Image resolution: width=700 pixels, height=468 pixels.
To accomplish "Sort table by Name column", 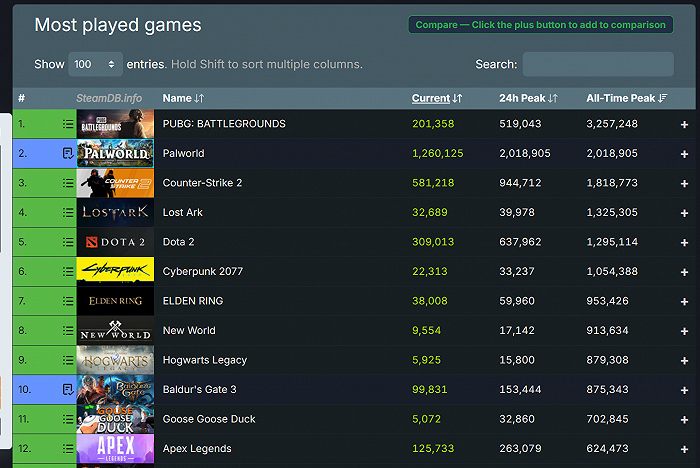I will coord(183,98).
